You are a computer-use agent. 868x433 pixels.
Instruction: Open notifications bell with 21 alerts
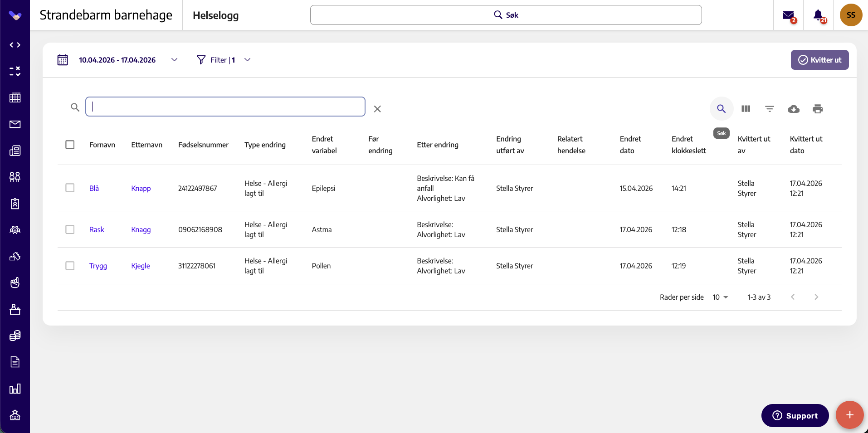click(x=819, y=16)
